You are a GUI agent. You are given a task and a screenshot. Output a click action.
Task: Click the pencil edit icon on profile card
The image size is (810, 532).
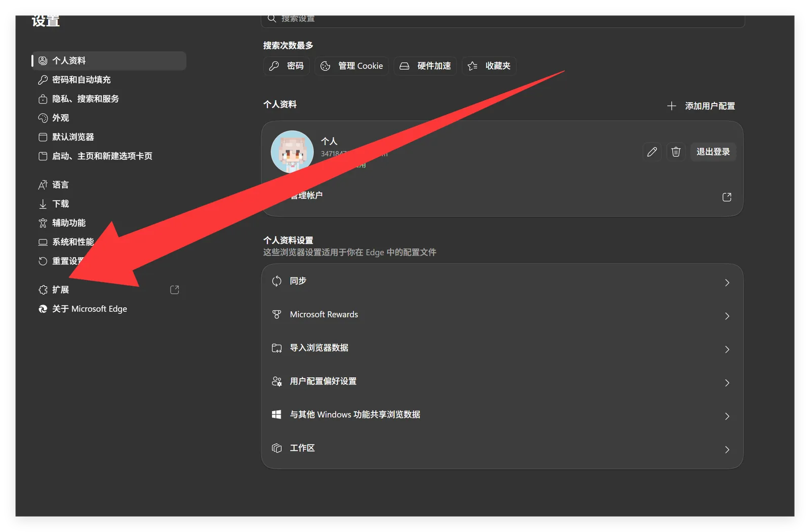click(x=652, y=152)
